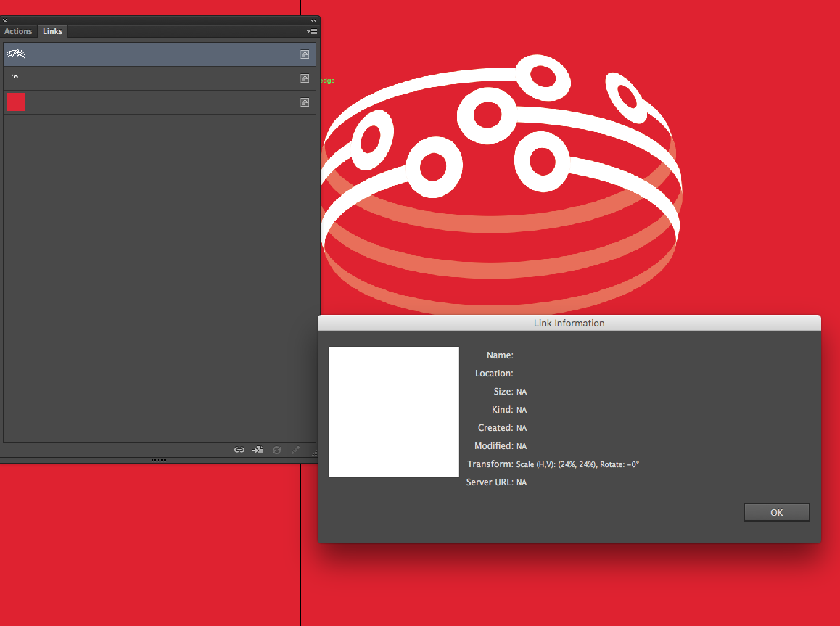Switch to the Actions tab
Viewport: 840px width, 626px height.
(x=18, y=32)
